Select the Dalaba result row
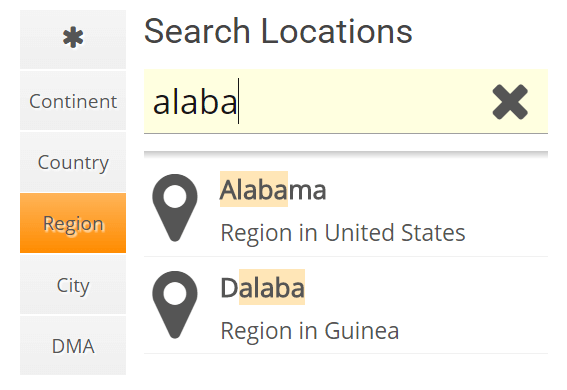Viewport: 567px width, 390px height. [346, 305]
